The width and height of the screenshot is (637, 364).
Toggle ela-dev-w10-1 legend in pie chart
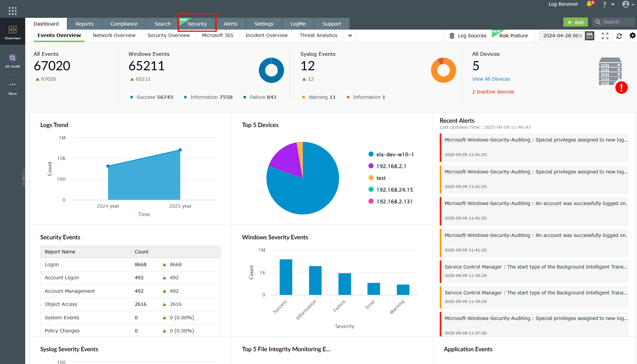395,154
